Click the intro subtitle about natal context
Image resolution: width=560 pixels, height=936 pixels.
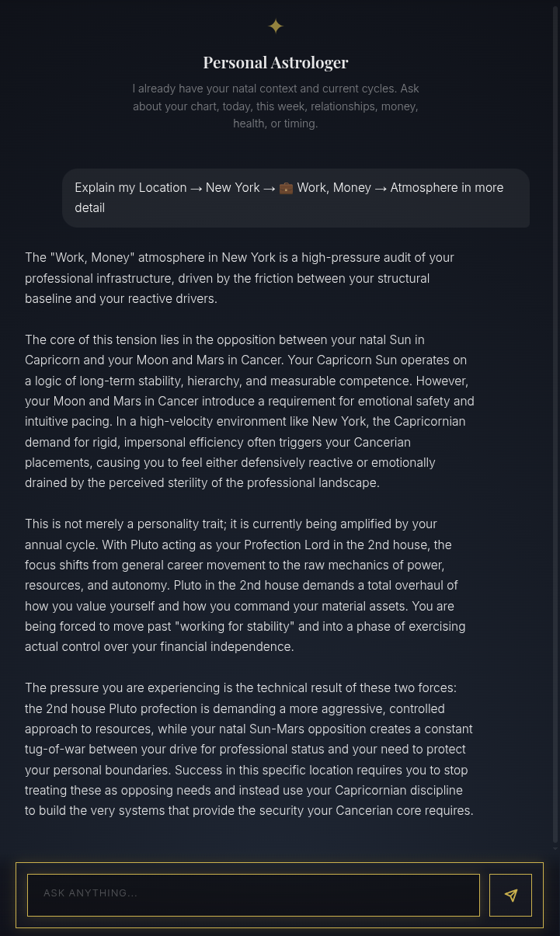pos(276,106)
